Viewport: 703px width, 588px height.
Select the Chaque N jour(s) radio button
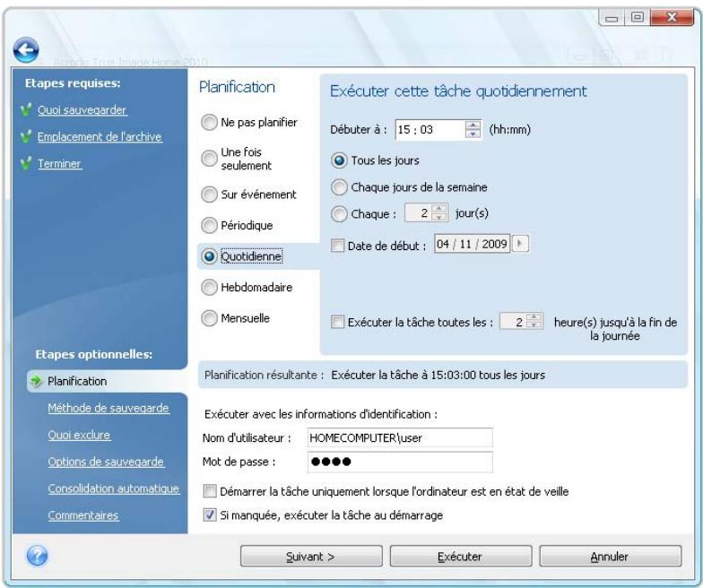(x=339, y=213)
